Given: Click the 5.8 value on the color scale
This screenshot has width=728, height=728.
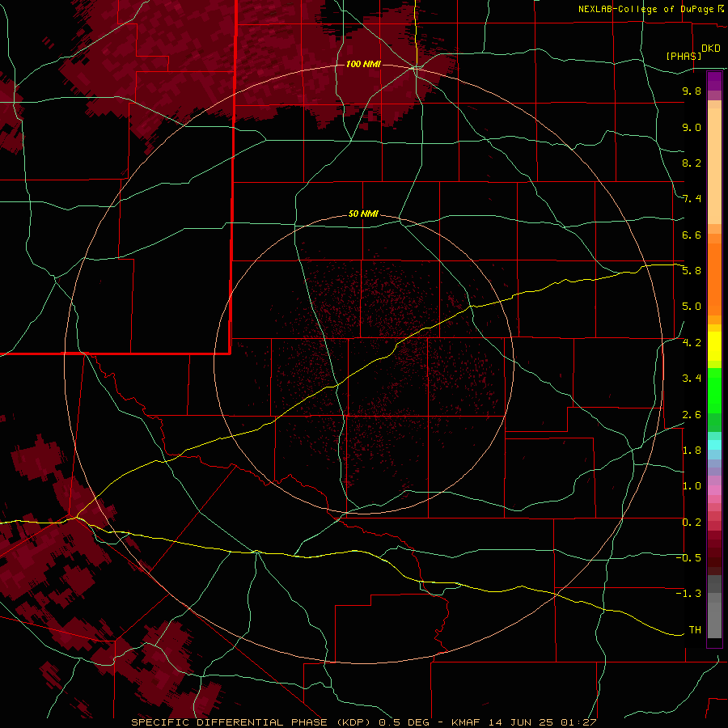Looking at the screenshot, I should coord(692,271).
